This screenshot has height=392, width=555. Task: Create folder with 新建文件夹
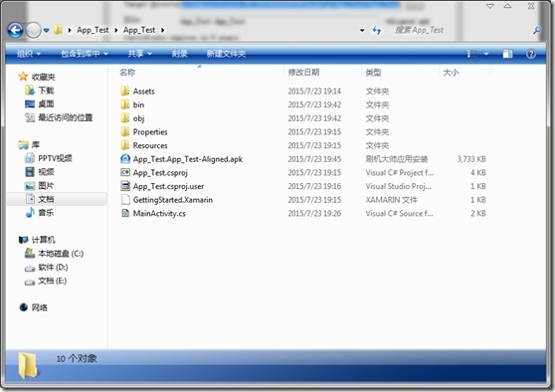tap(226, 54)
